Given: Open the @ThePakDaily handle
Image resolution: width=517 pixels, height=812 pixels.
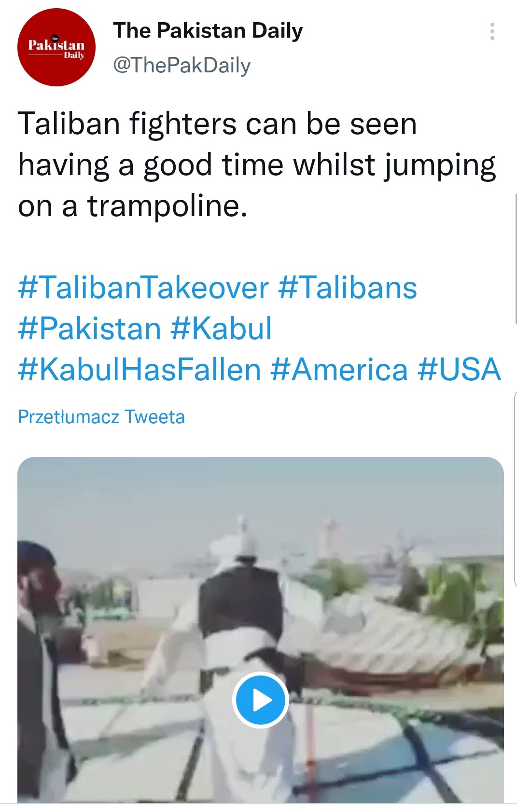Looking at the screenshot, I should (182, 65).
